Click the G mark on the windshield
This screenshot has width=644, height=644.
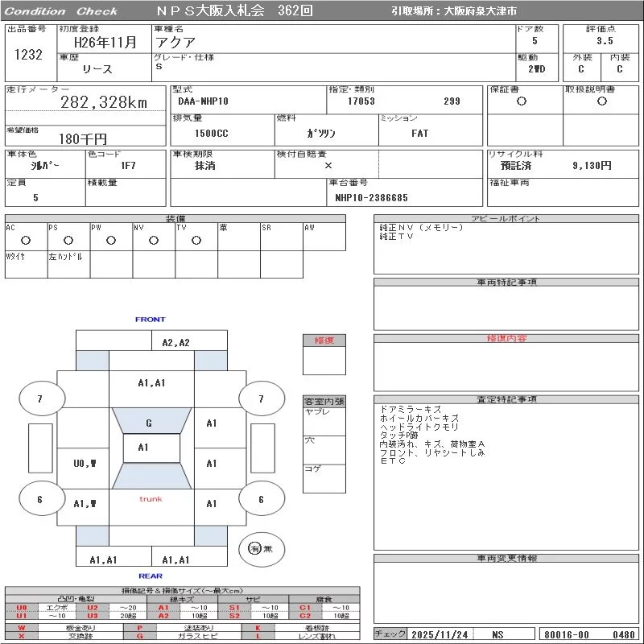(149, 423)
